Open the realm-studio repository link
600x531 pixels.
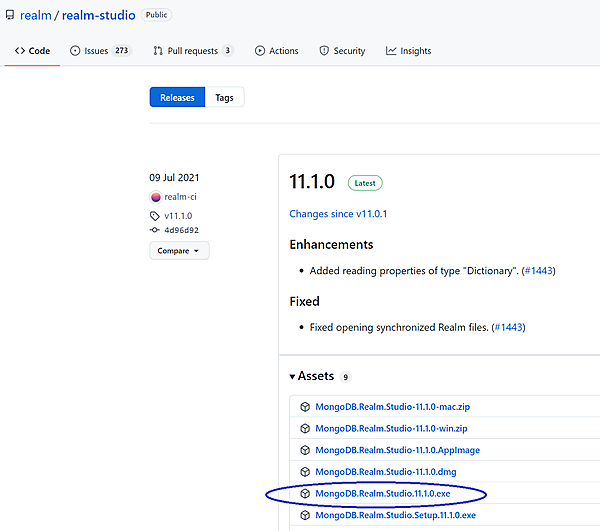(98, 16)
